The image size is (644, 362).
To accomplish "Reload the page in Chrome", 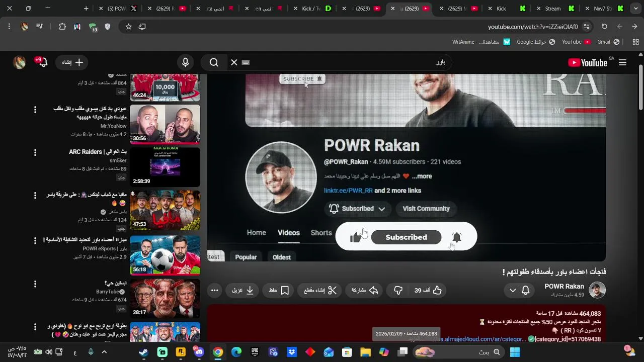I will [604, 27].
